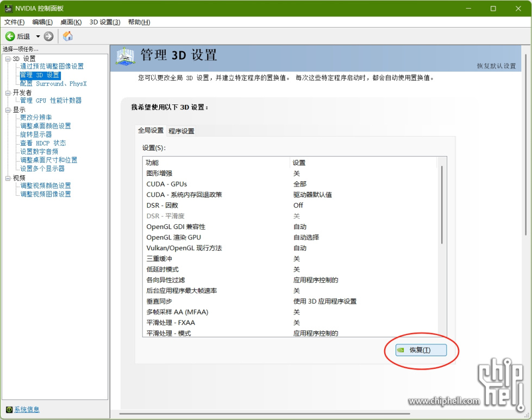
Task: Maximize the NVIDIA control panel window
Action: tap(493, 9)
